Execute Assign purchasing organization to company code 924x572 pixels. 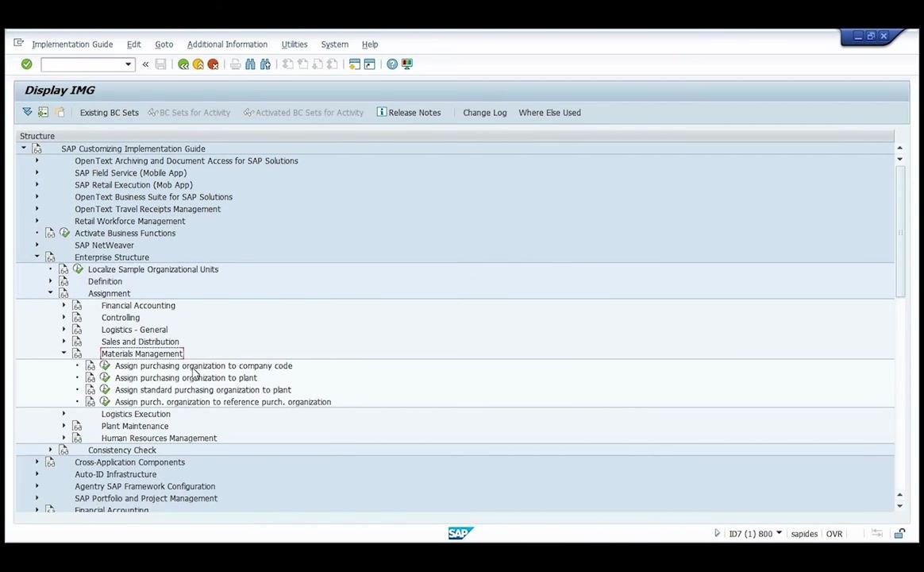[x=105, y=365]
